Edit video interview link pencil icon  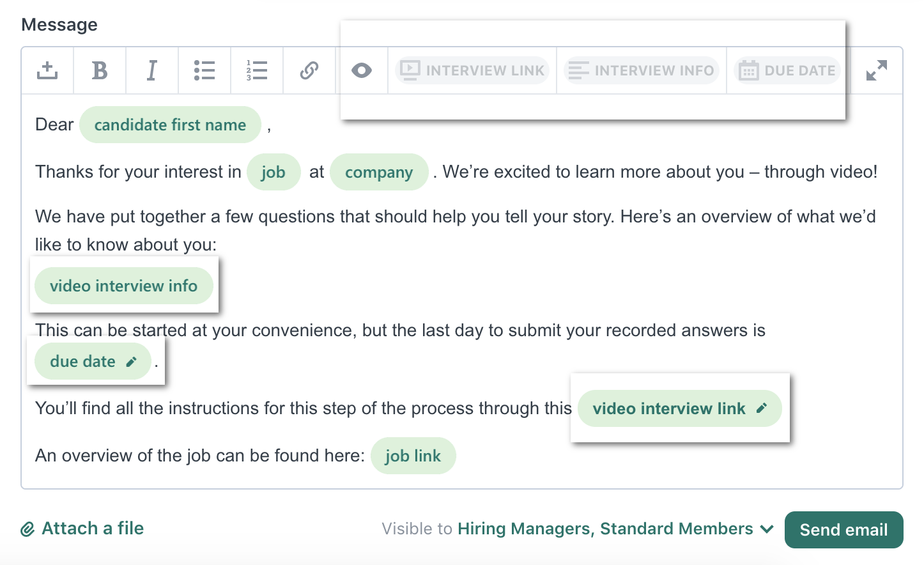(762, 408)
